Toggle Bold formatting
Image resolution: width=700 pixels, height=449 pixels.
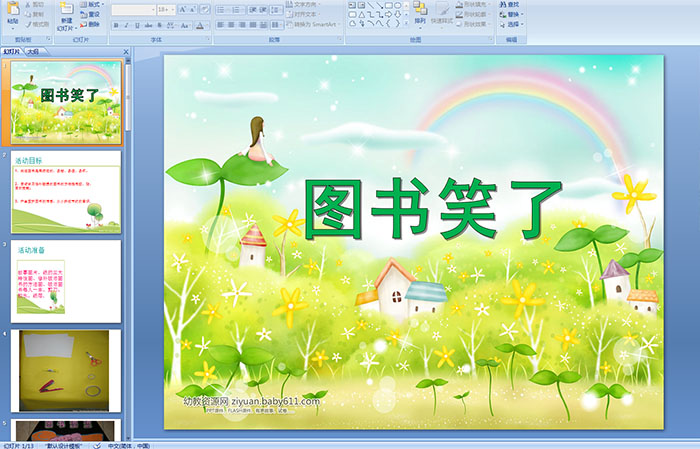pyautogui.click(x=114, y=25)
